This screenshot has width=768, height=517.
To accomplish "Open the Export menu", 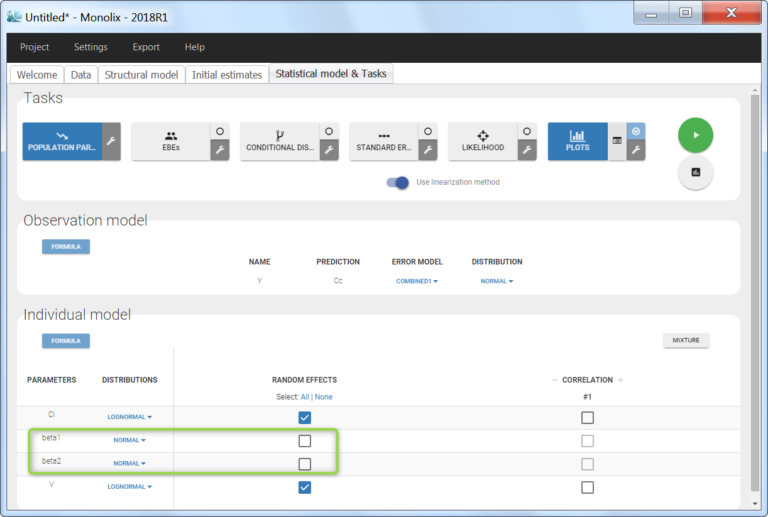I will click(x=146, y=47).
